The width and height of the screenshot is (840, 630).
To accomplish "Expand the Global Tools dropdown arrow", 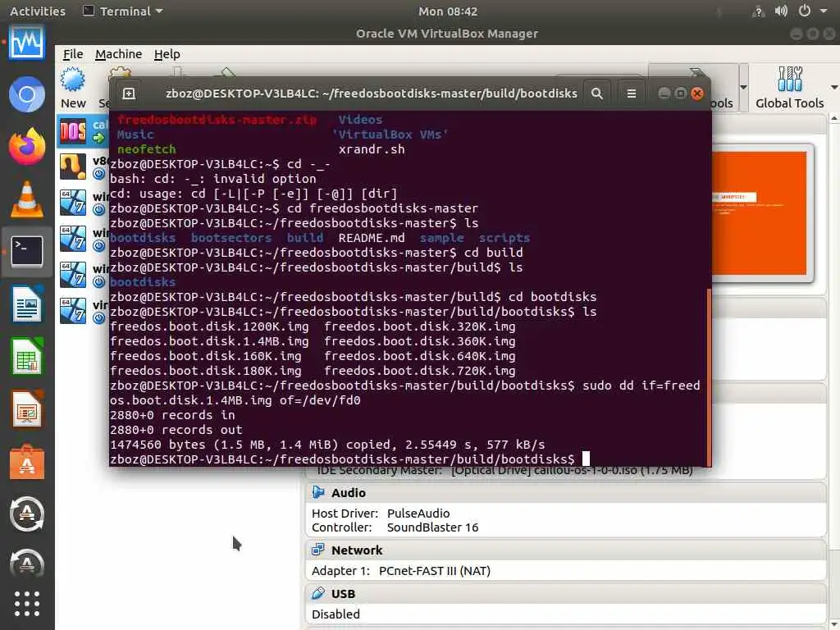I will click(x=834, y=87).
